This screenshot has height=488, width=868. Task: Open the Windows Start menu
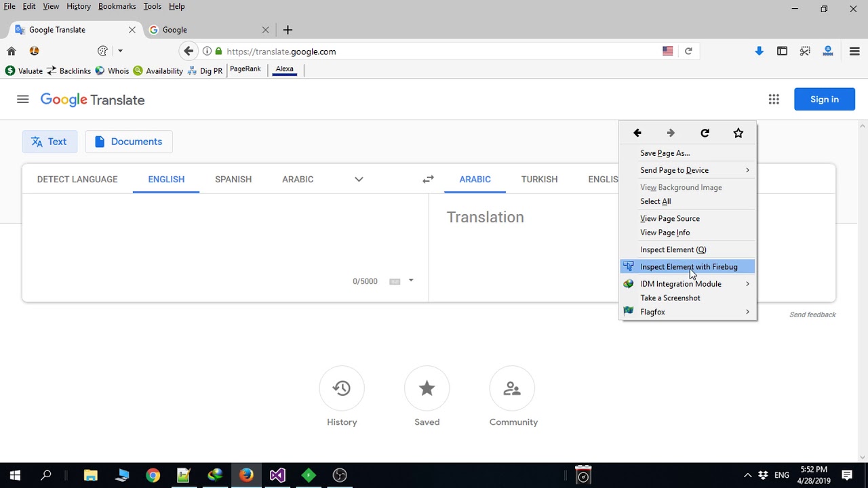click(15, 475)
